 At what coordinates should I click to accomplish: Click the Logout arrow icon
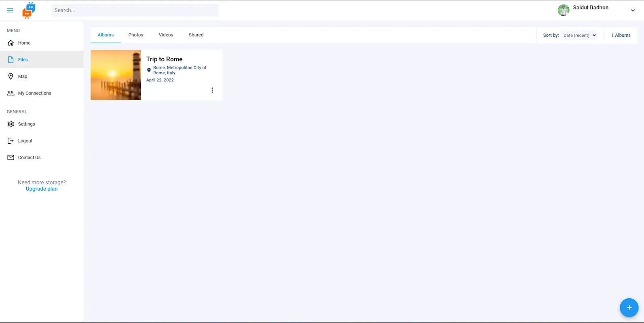coord(11,141)
